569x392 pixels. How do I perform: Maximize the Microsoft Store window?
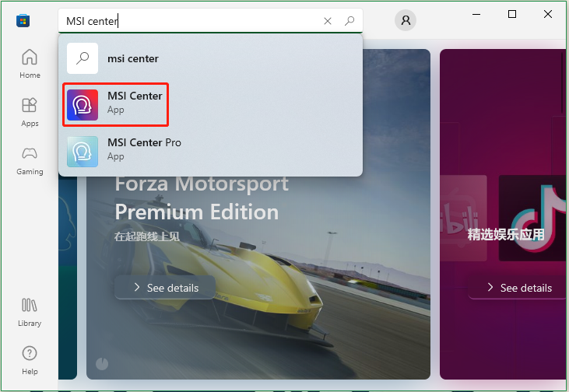point(512,14)
